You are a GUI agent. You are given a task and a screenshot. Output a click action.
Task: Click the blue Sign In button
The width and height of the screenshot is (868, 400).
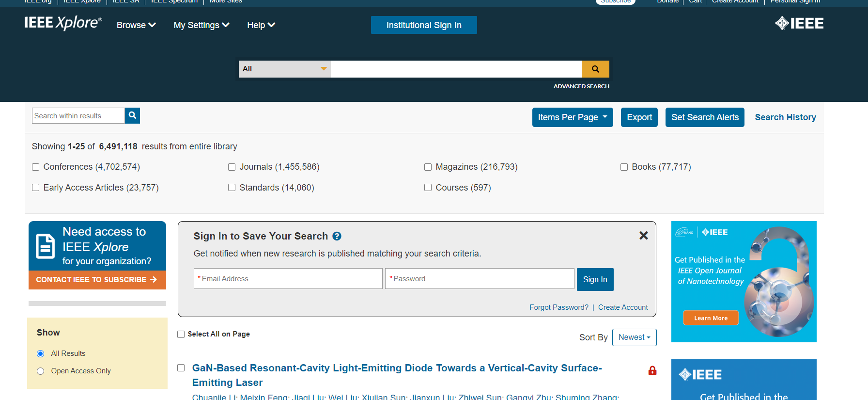(595, 279)
